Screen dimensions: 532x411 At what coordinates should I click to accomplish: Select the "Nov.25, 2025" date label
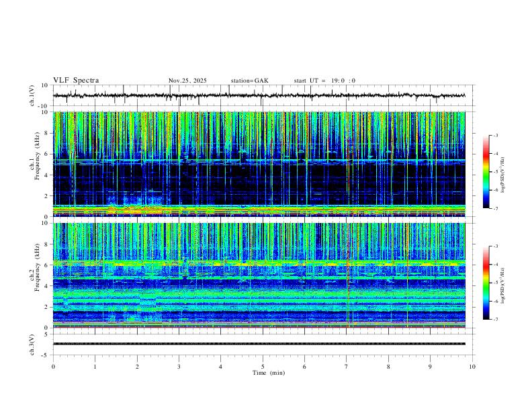(187, 81)
